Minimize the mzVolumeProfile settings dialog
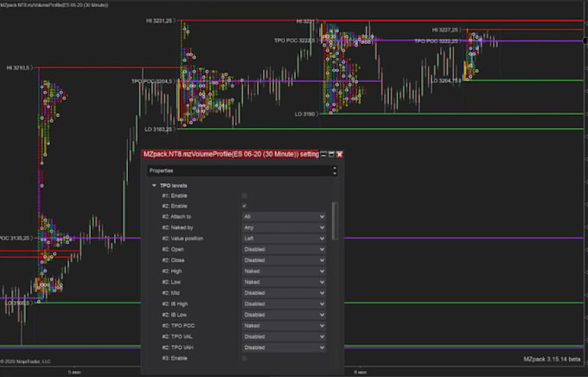The width and height of the screenshot is (588, 377). 323,154
